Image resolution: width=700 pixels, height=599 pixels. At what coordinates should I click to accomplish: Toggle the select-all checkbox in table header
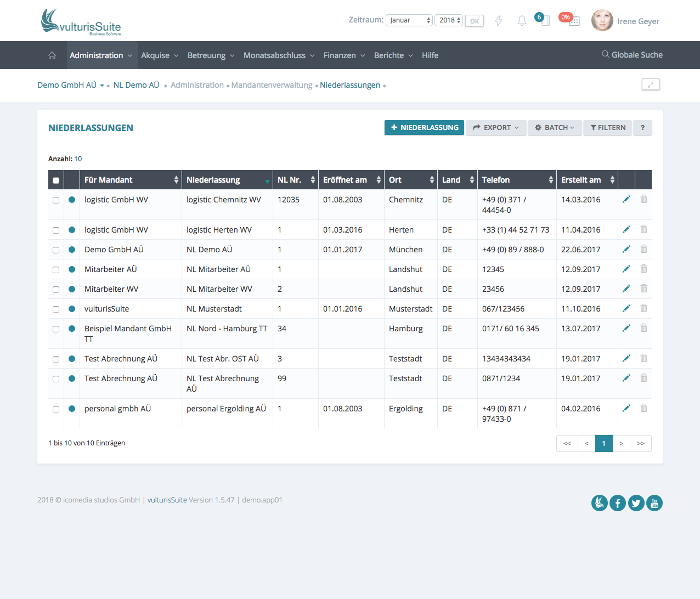pyautogui.click(x=56, y=180)
